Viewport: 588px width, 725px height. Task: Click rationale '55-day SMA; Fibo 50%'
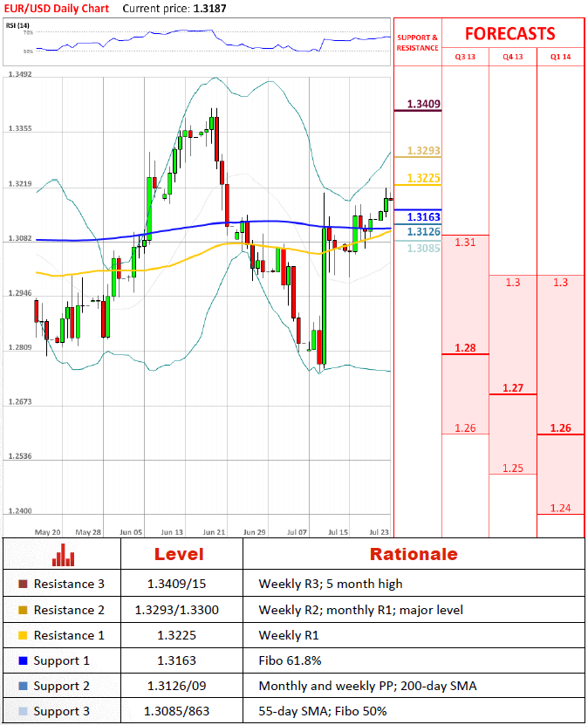click(x=323, y=711)
